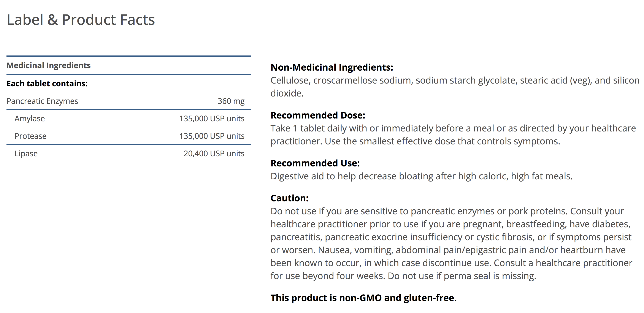Screen dimensions: 644x313
Task: Click Protease 135,000 USP units value
Action: (x=211, y=136)
